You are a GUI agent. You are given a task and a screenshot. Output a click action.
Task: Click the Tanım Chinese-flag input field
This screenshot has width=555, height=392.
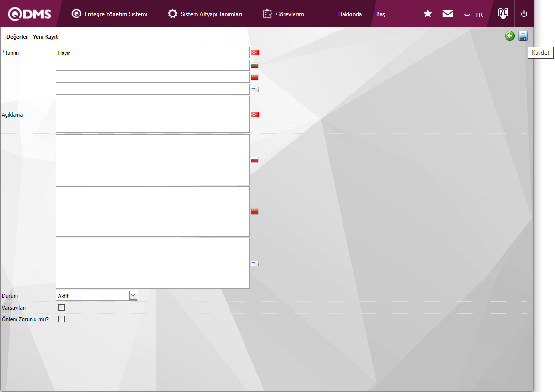pos(152,77)
